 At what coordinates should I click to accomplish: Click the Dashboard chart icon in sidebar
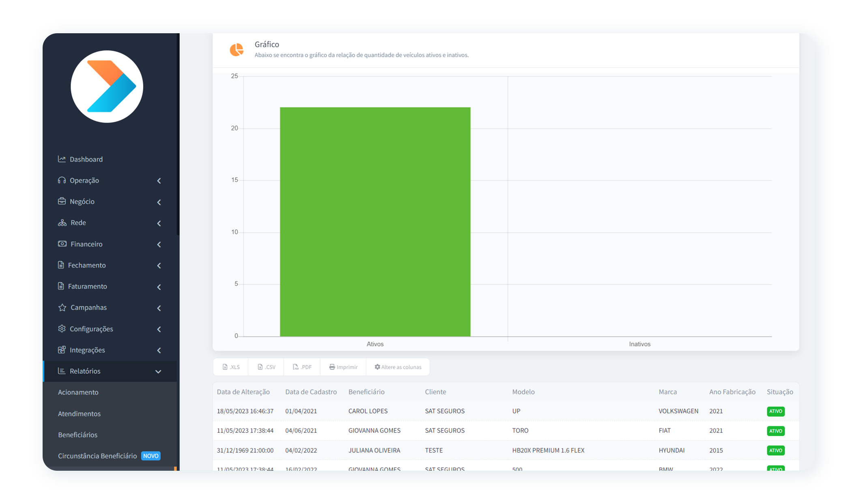pyautogui.click(x=62, y=159)
